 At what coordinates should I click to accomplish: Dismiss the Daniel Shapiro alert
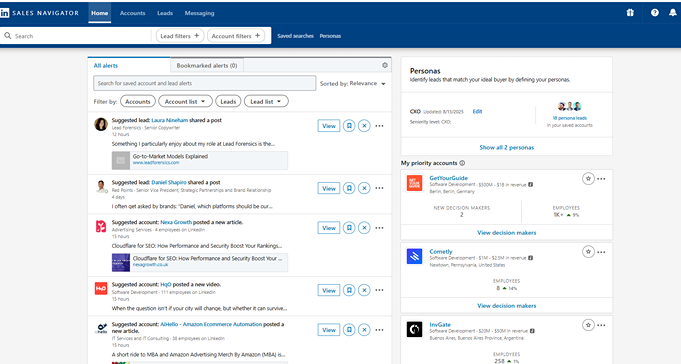(364, 188)
